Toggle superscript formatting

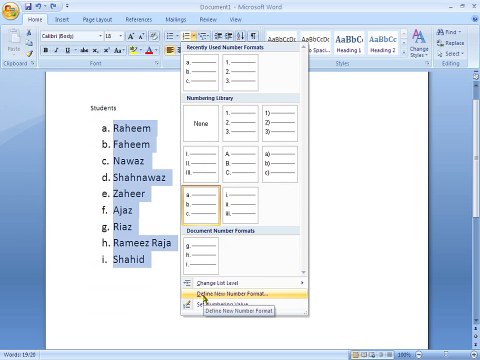pos(107,50)
